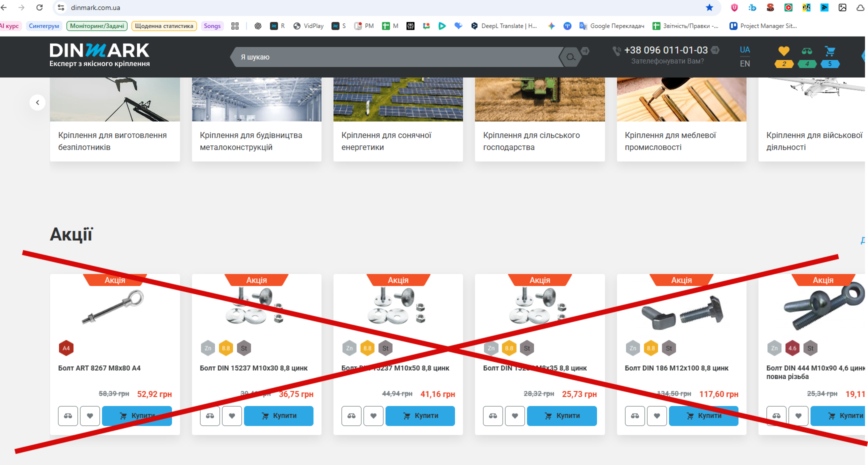Click Зателефонувати Вам? link
The width and height of the screenshot is (868, 465).
tap(667, 61)
